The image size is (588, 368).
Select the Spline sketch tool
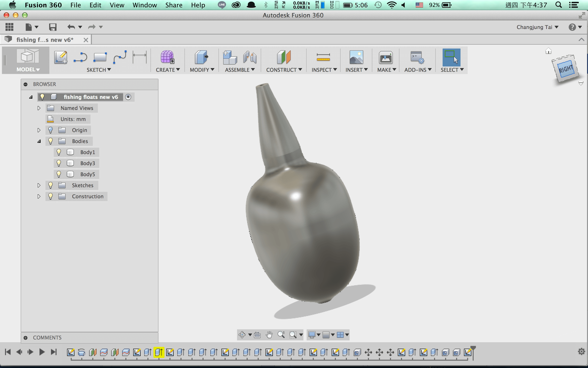[120, 57]
